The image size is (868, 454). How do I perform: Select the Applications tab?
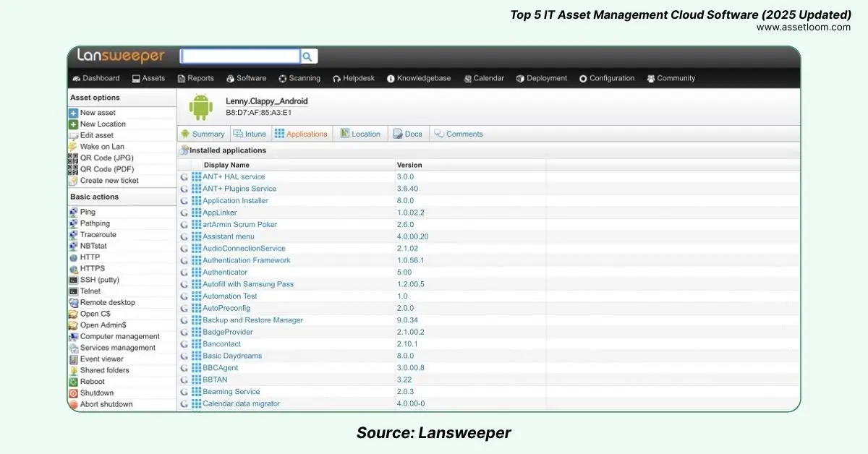[x=301, y=134]
